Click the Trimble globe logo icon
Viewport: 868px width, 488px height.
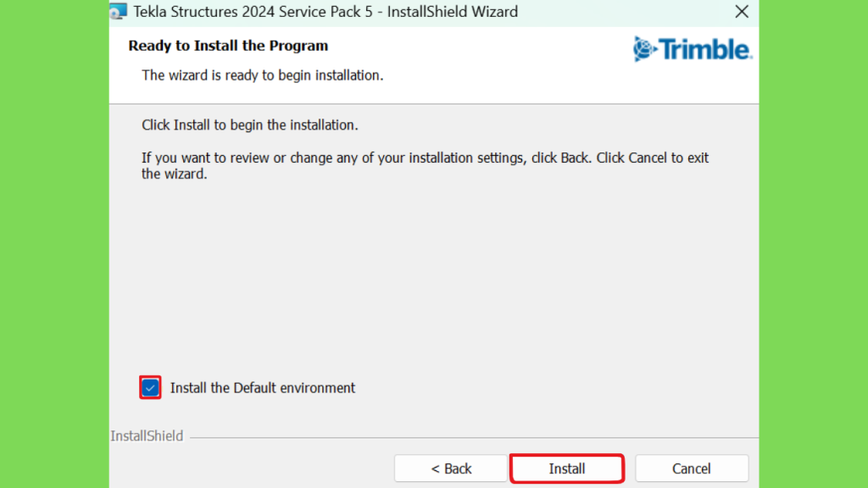click(x=644, y=49)
